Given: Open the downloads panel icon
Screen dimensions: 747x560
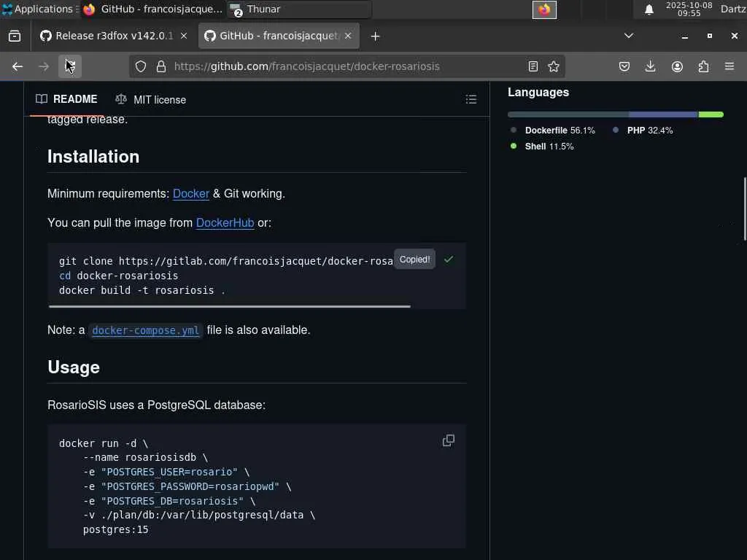Looking at the screenshot, I should [x=650, y=66].
